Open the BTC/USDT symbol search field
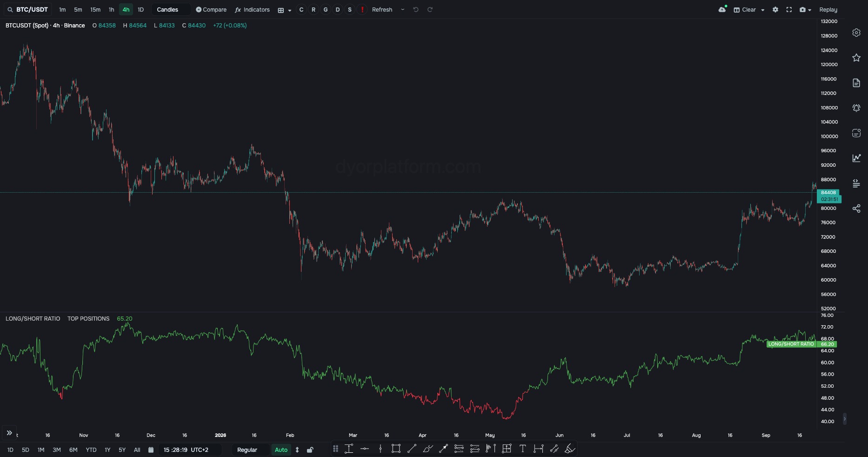Screen dimensions: 868x457 [28, 9]
